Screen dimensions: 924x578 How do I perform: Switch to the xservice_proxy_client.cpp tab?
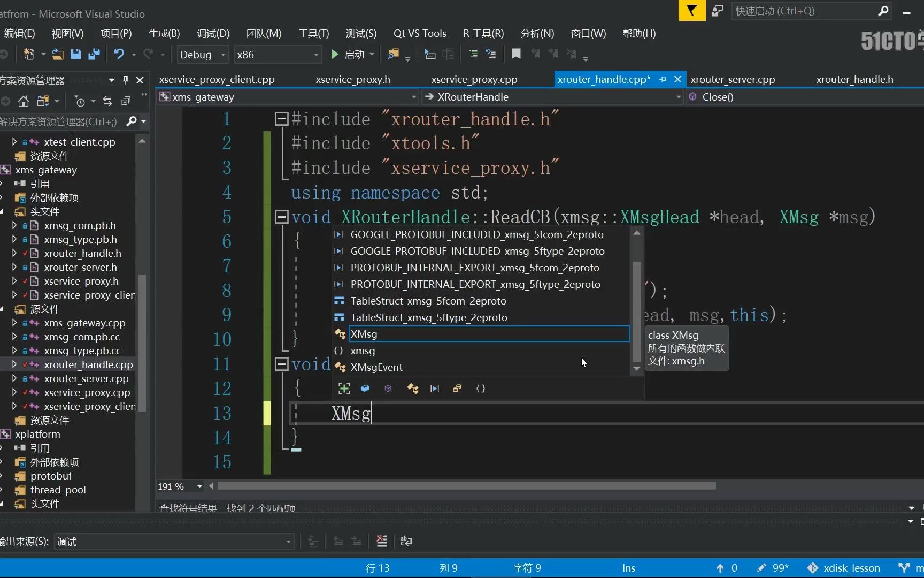217,79
